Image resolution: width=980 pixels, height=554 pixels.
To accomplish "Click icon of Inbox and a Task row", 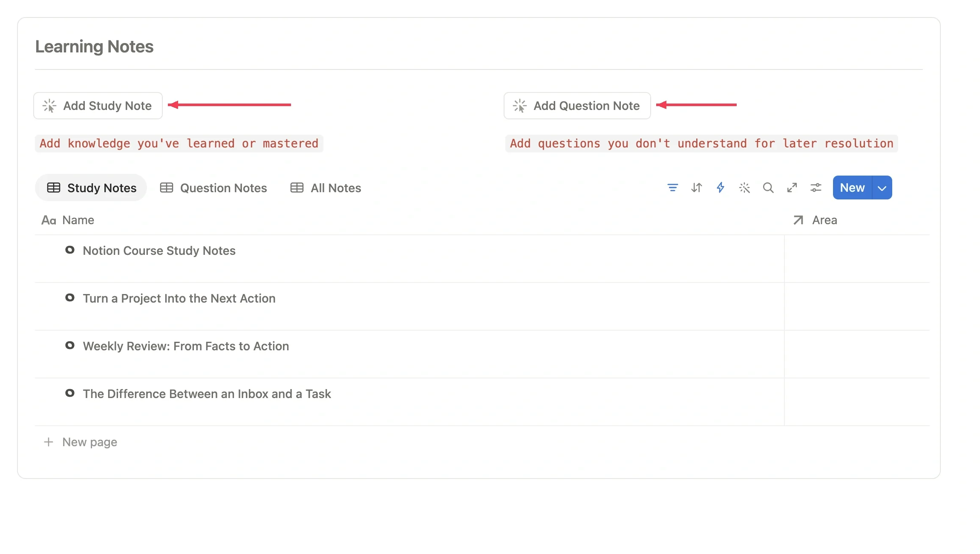I will (x=70, y=393).
